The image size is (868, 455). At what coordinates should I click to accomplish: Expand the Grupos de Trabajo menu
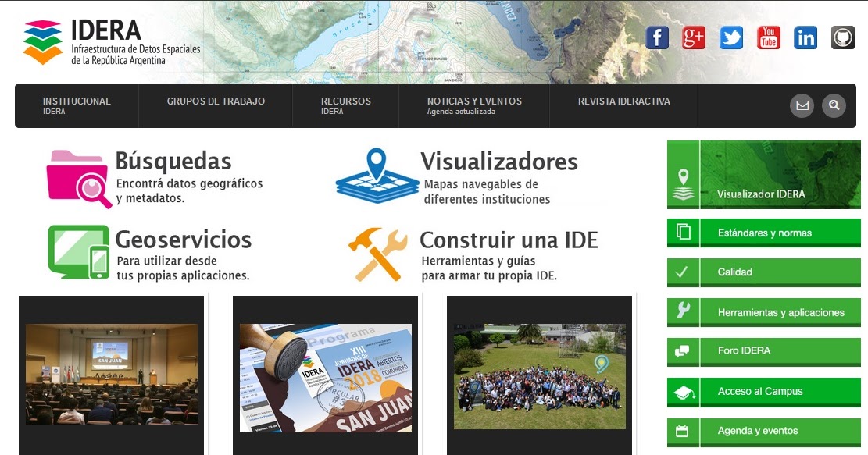[215, 101]
